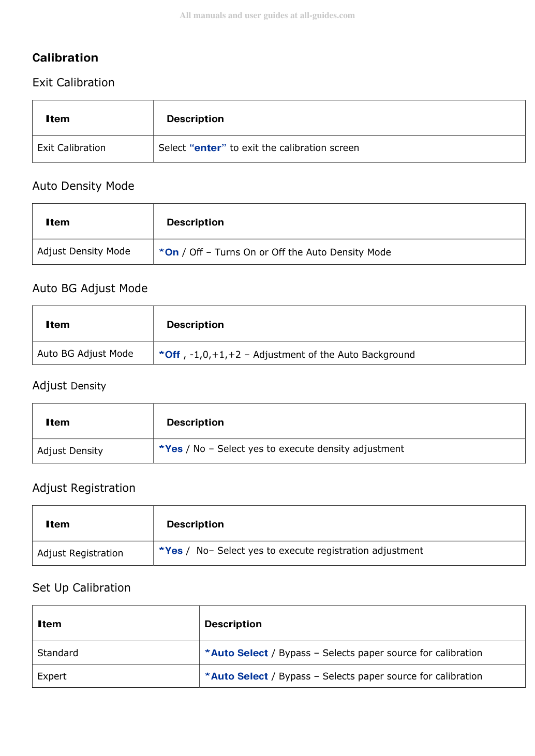Select the Set Up Calibration heading
Image resolution: width=535 pixels, height=756 pixels.
point(81,588)
